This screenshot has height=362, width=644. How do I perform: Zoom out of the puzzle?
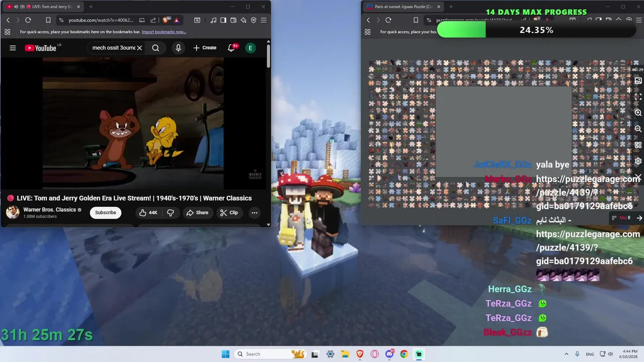[638, 129]
